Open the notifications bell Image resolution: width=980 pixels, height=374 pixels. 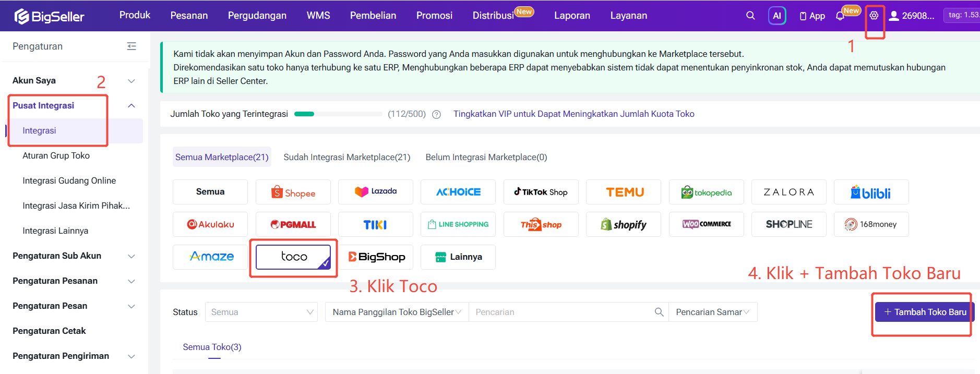840,16
